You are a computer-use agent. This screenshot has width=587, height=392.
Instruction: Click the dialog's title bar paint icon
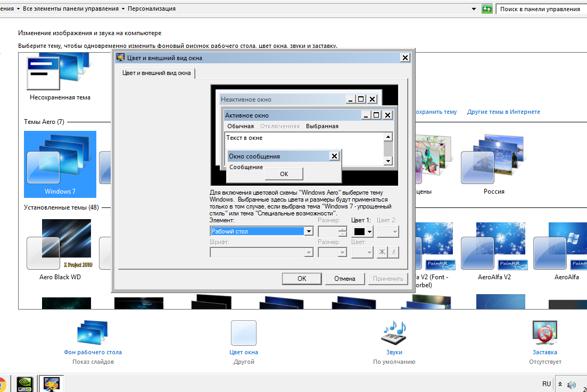click(120, 57)
